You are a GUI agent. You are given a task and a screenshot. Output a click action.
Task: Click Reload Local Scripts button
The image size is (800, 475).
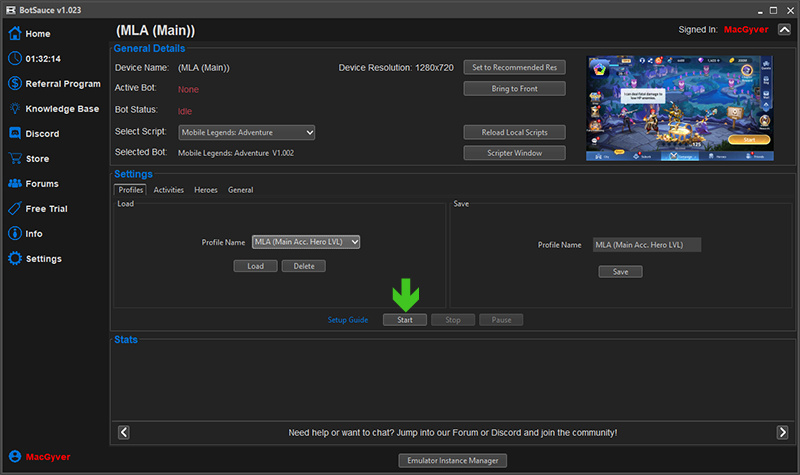[x=514, y=132]
